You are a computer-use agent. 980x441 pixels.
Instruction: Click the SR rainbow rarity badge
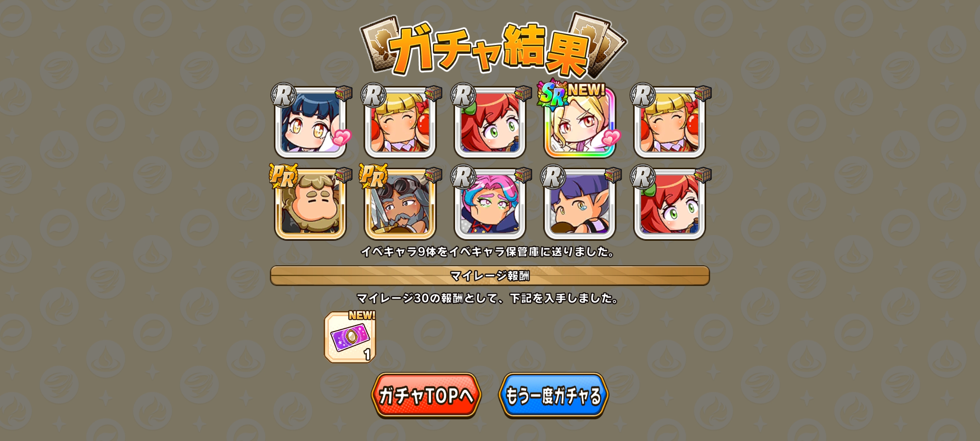(553, 95)
